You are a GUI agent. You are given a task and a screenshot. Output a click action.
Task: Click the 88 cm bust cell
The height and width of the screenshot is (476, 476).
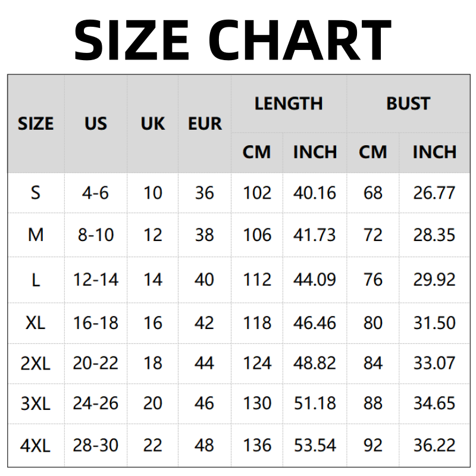point(373,403)
